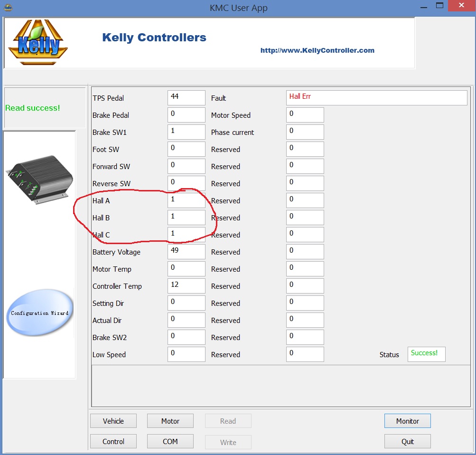This screenshot has height=455, width=476.
Task: Minimize the KMC User App window
Action: [x=424, y=6]
